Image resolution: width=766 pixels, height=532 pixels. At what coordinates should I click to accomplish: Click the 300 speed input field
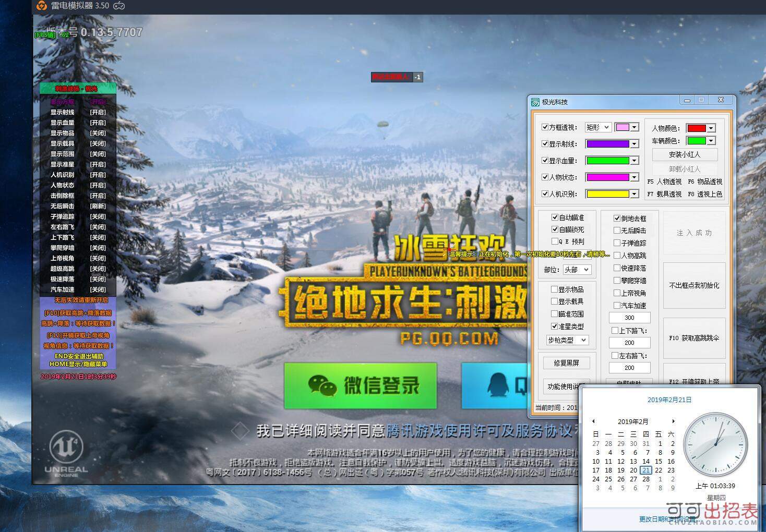[x=630, y=318]
